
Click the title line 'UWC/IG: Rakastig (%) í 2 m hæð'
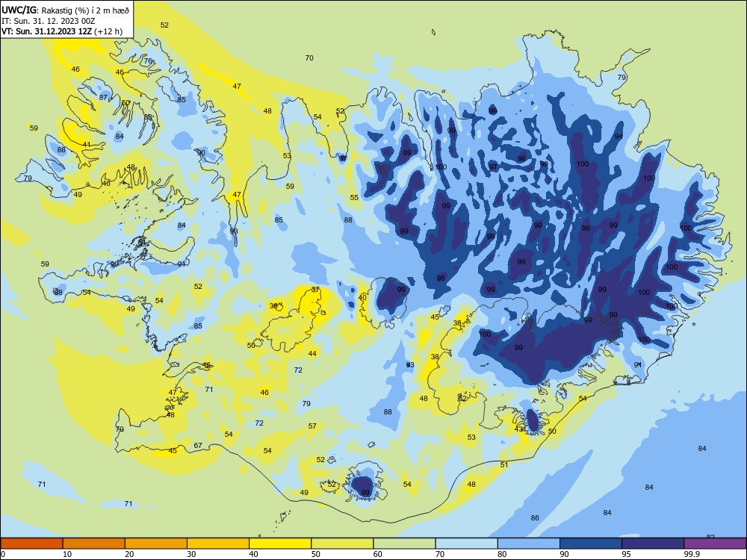pos(65,9)
